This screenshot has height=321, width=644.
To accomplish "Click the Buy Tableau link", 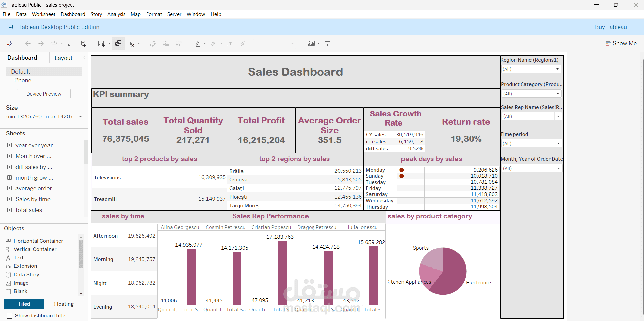I will coord(611,27).
